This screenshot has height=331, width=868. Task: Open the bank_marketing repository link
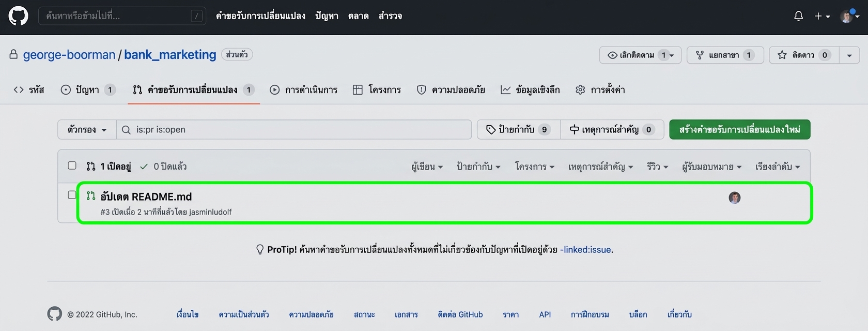pyautogui.click(x=170, y=54)
